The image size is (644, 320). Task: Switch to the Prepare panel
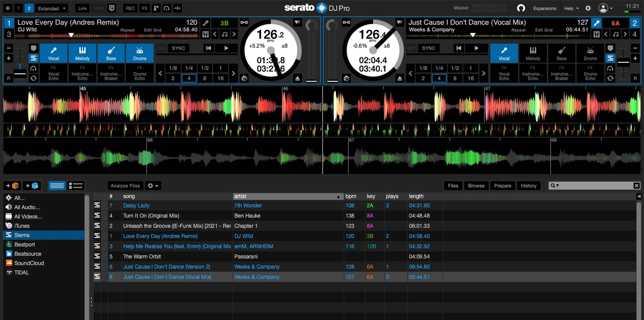[x=502, y=186]
